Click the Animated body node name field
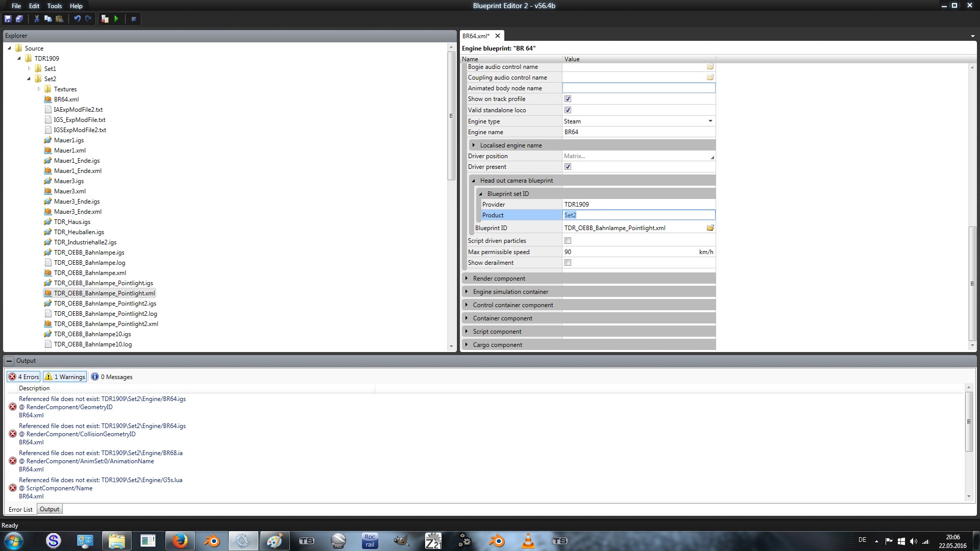The width and height of the screenshot is (980, 551). point(638,88)
